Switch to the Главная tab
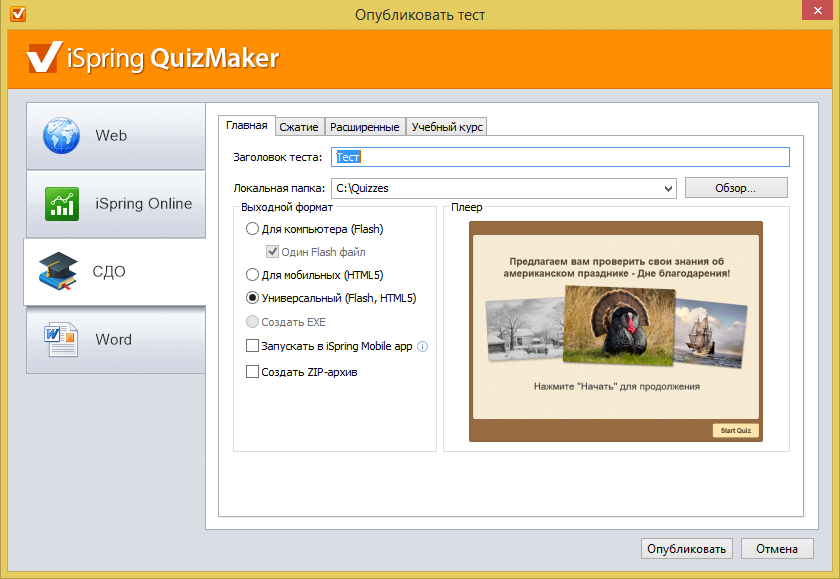 tap(246, 125)
